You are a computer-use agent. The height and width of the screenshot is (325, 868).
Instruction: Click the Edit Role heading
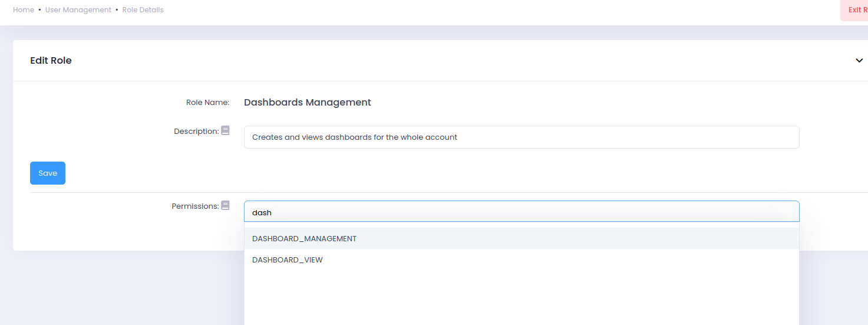pyautogui.click(x=51, y=61)
